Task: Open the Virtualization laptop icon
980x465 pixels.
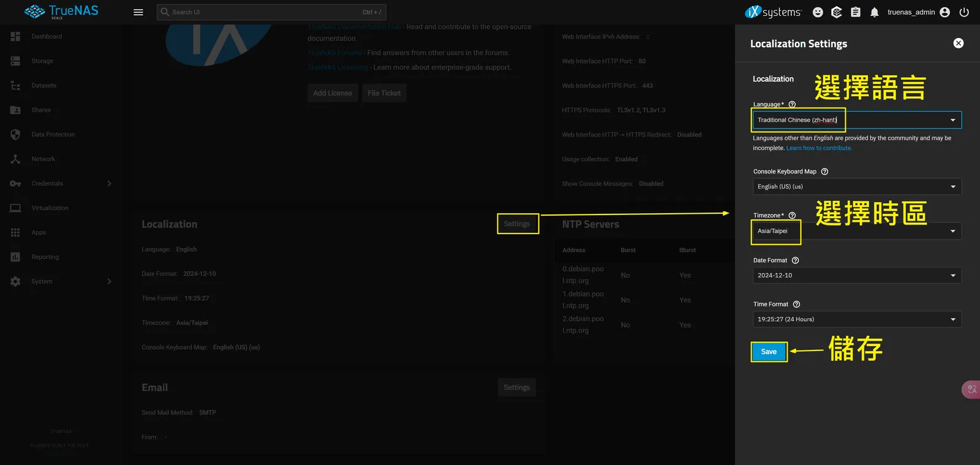Action: pyautogui.click(x=15, y=208)
